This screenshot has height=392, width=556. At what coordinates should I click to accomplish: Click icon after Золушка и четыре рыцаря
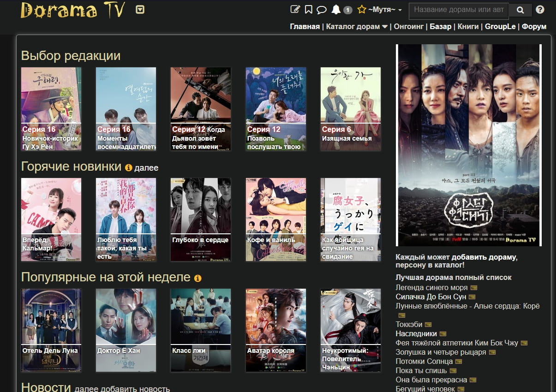coord(492,352)
